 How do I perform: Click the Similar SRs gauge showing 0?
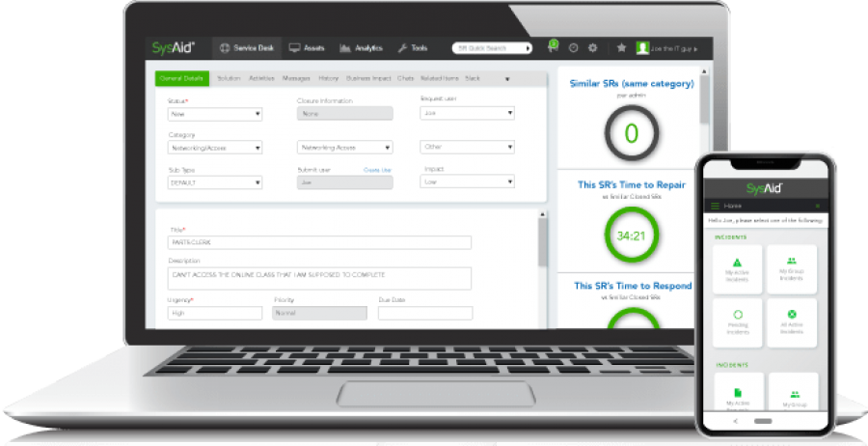click(x=631, y=133)
